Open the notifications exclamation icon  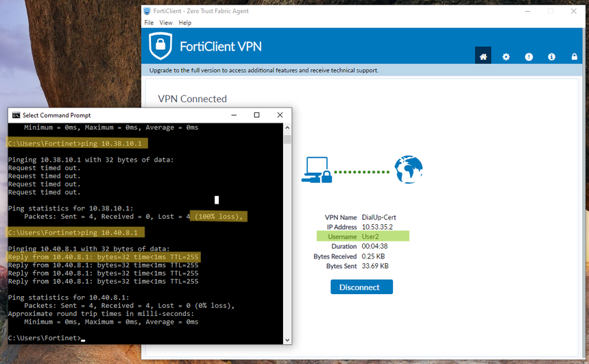[x=529, y=57]
